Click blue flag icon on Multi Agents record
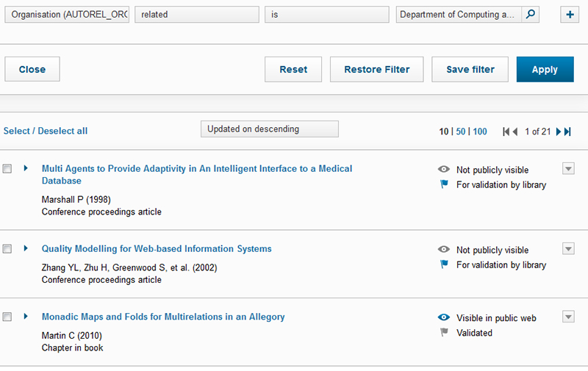Viewport: 588px width, 371px height. 443,184
